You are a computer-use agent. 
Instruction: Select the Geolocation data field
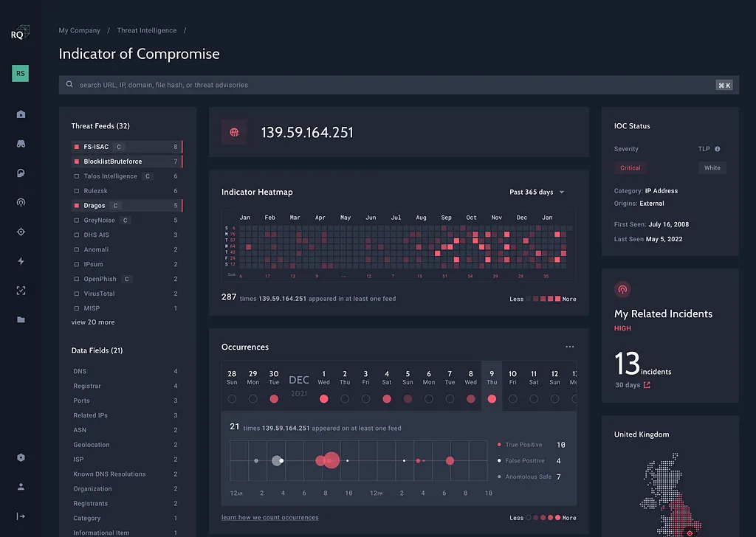126,445
